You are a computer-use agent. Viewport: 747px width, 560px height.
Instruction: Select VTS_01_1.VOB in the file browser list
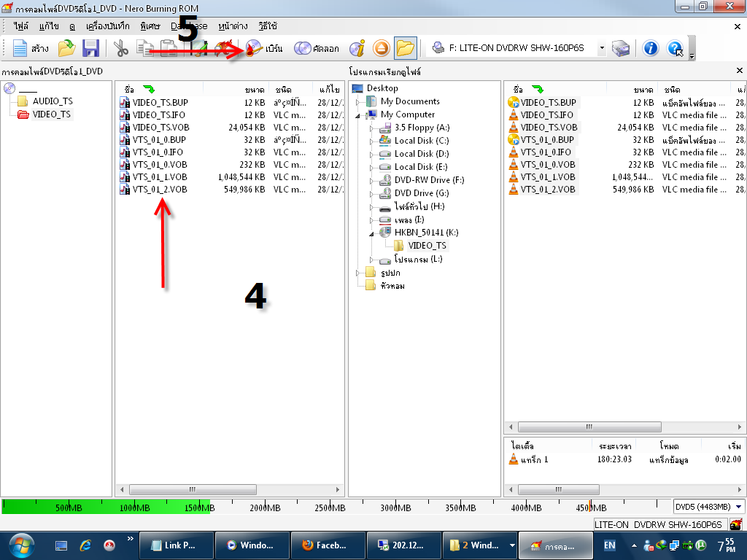click(x=547, y=176)
